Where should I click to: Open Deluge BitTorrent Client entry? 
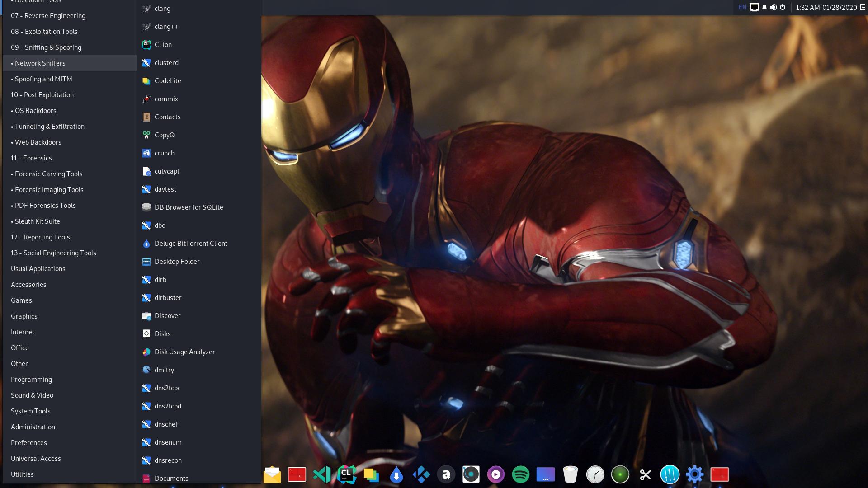point(199,244)
